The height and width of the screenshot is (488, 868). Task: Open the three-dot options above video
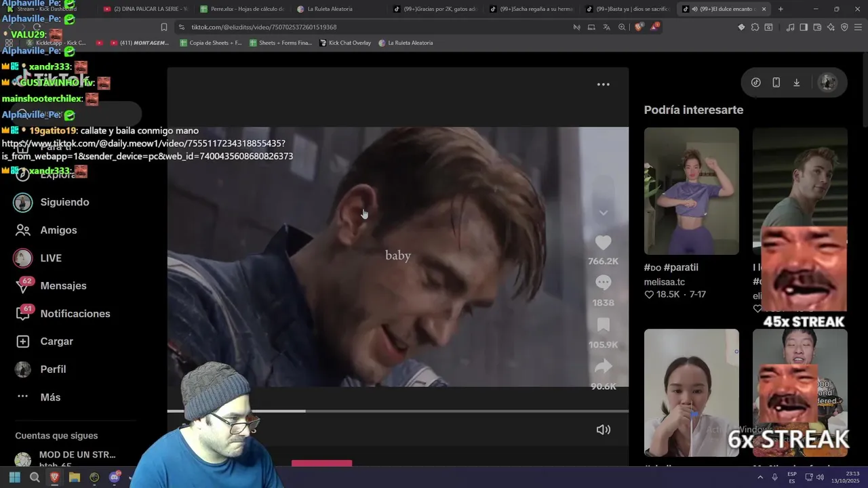click(603, 85)
